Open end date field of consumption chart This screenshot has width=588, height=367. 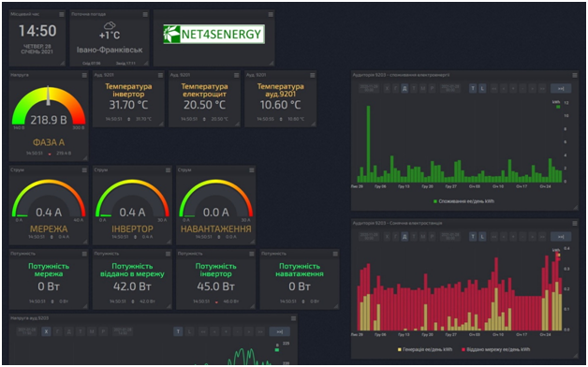450,88
